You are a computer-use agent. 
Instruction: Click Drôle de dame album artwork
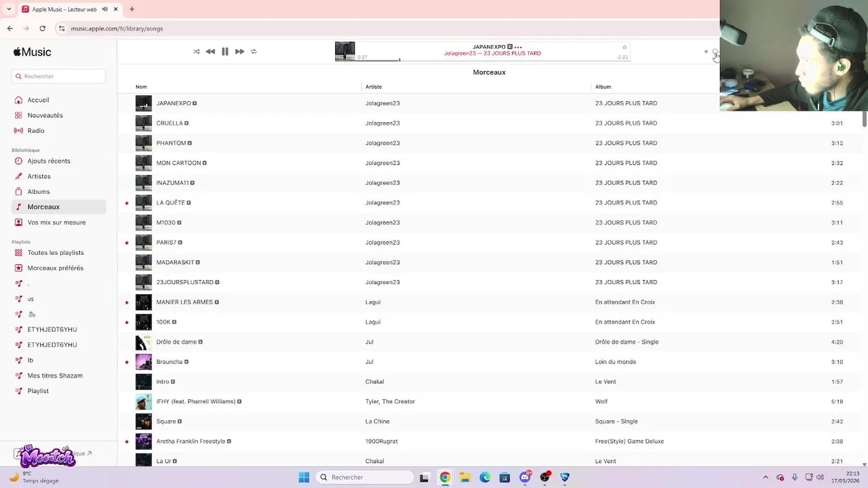coord(144,342)
